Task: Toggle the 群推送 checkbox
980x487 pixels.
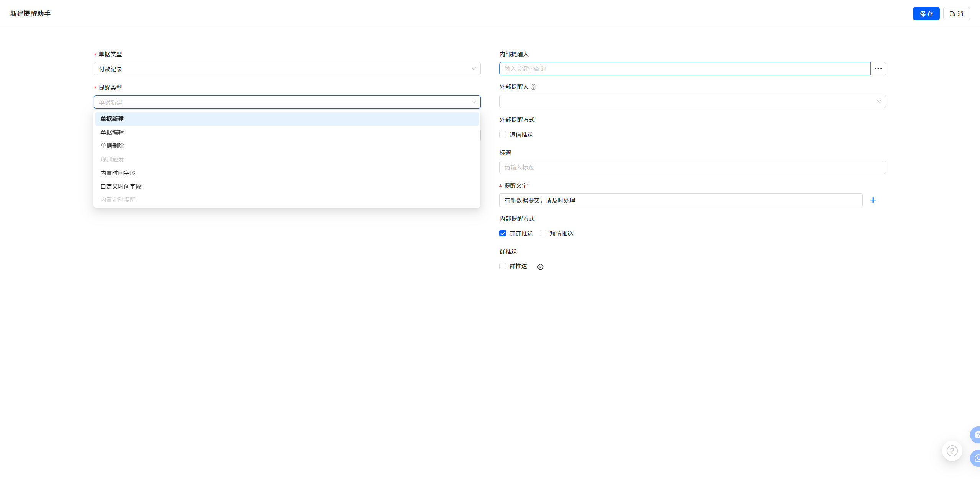Action: 503,266
